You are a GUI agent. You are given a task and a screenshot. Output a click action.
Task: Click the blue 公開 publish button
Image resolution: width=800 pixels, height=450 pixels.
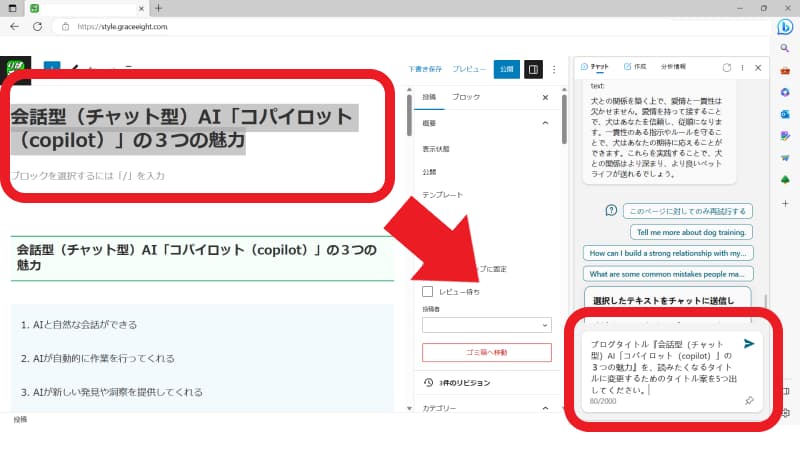coord(507,69)
